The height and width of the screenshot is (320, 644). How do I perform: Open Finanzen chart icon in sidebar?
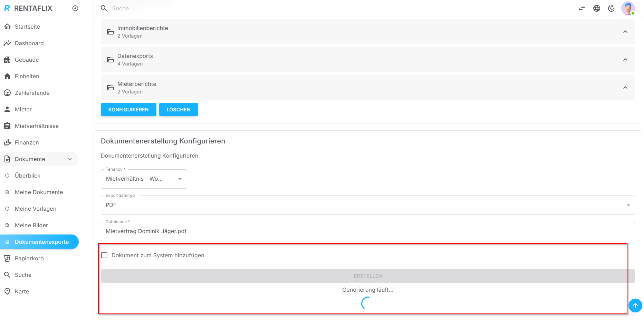pos(7,142)
